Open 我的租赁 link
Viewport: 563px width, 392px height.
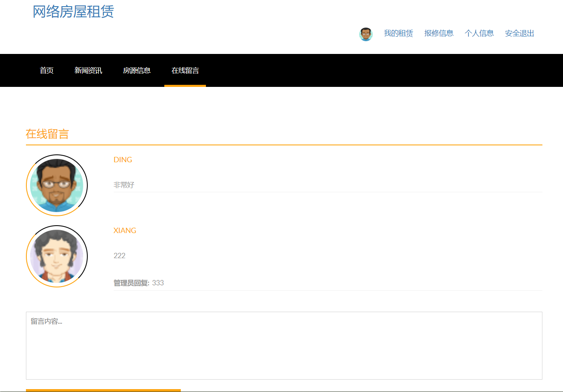(x=398, y=33)
